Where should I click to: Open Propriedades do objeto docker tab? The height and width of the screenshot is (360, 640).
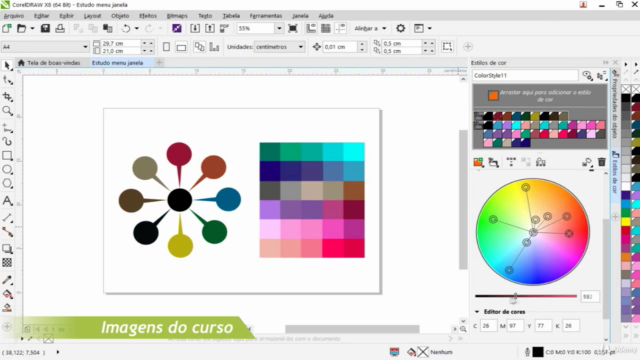[615, 104]
